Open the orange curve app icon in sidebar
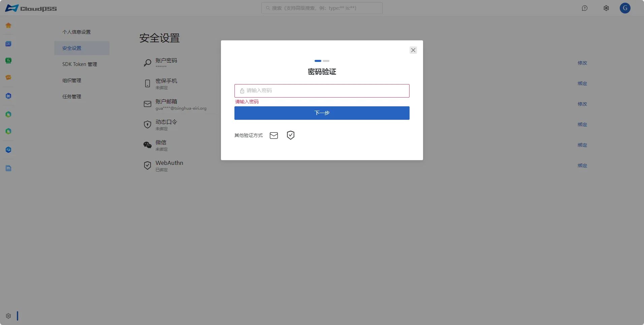The image size is (644, 325). 8,77
